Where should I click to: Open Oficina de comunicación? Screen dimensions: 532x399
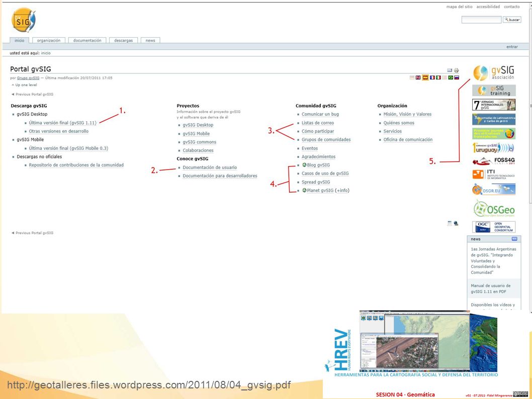pyautogui.click(x=408, y=139)
